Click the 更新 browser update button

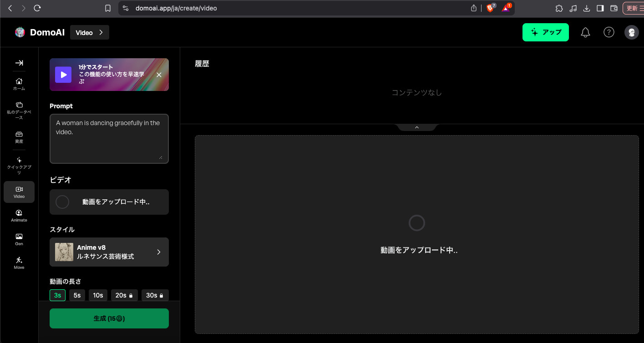(633, 8)
